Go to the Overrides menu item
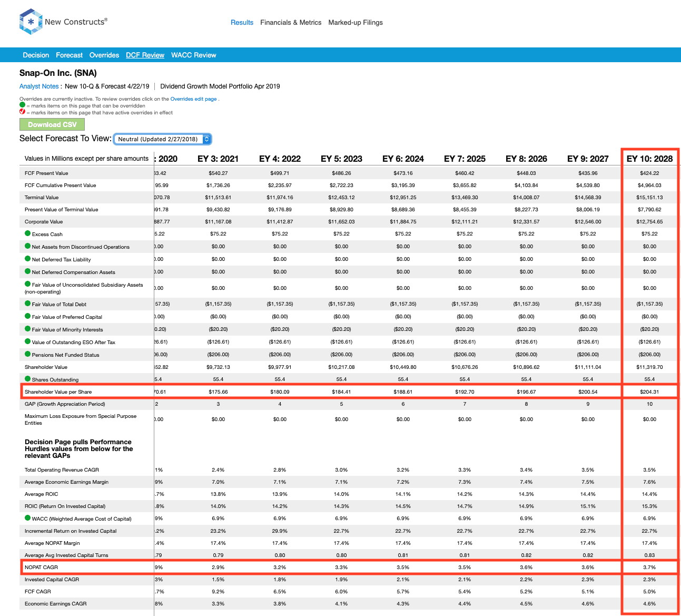Screen dimensions: 681x616 point(104,55)
